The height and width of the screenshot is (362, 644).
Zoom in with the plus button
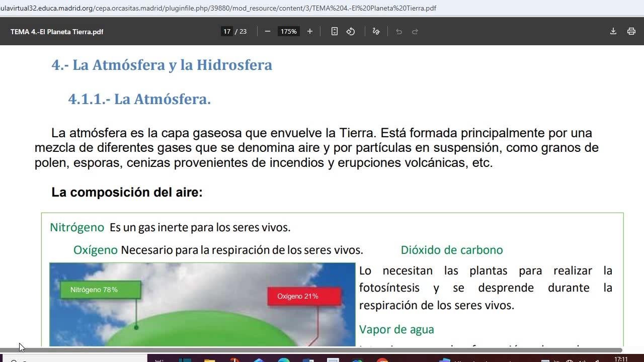click(310, 31)
